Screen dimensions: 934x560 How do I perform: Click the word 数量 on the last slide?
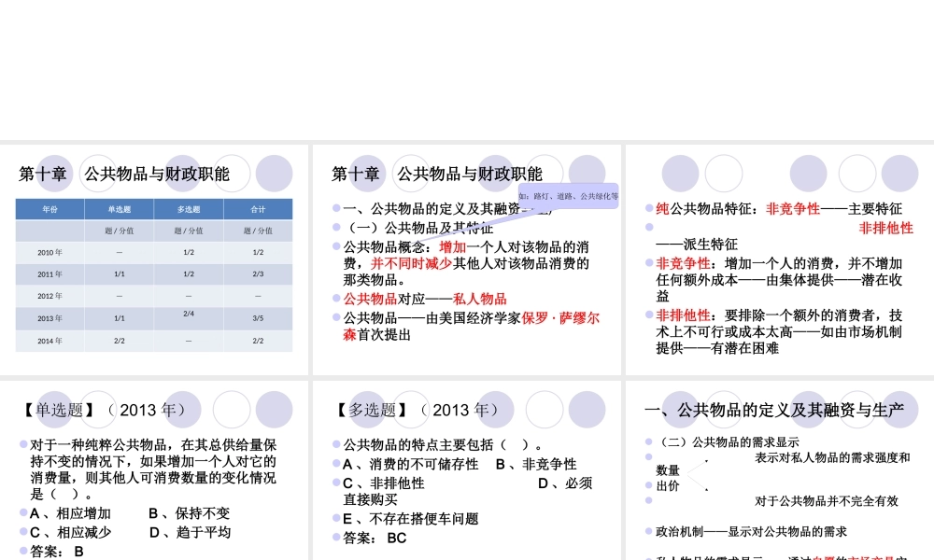click(668, 470)
